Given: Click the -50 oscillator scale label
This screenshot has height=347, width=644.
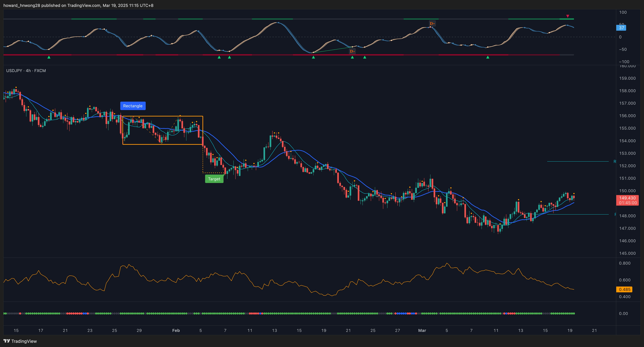Looking at the screenshot, I should pos(623,49).
